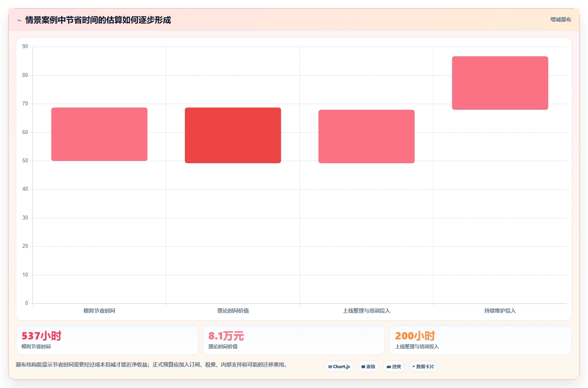
Task: Switch to the 表格 view pill
Action: click(x=368, y=367)
